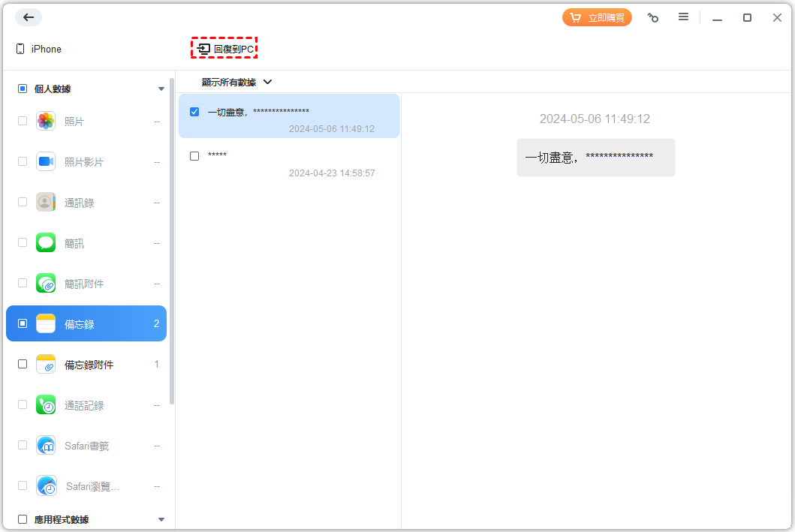Check the note dated 2024-04-23 14:58:57
Image resolution: width=795 pixels, height=532 pixels.
194,156
